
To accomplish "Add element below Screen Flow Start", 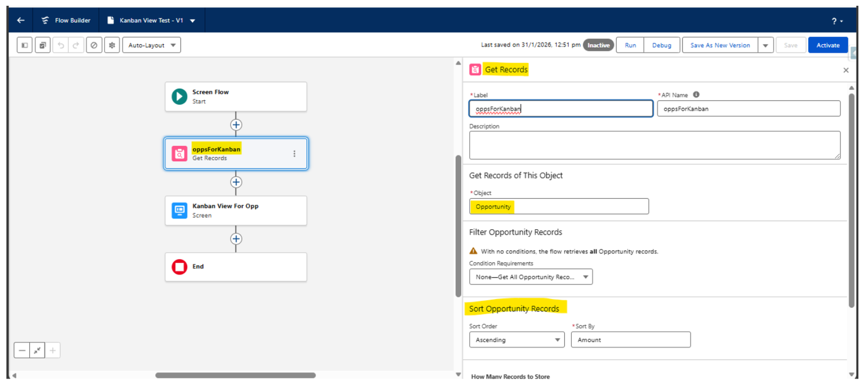I will click(x=236, y=125).
